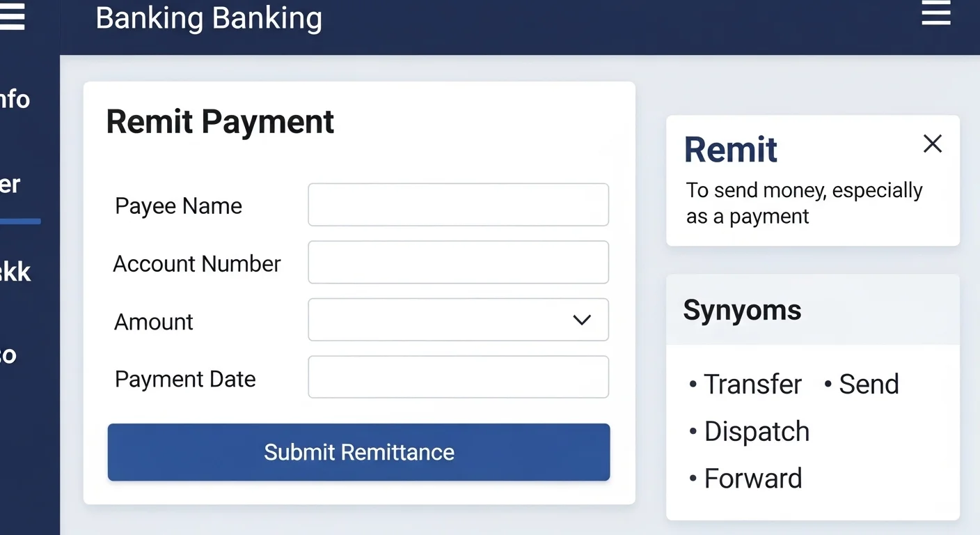Select the Forward synonym
The image size is (980, 535).
(753, 478)
